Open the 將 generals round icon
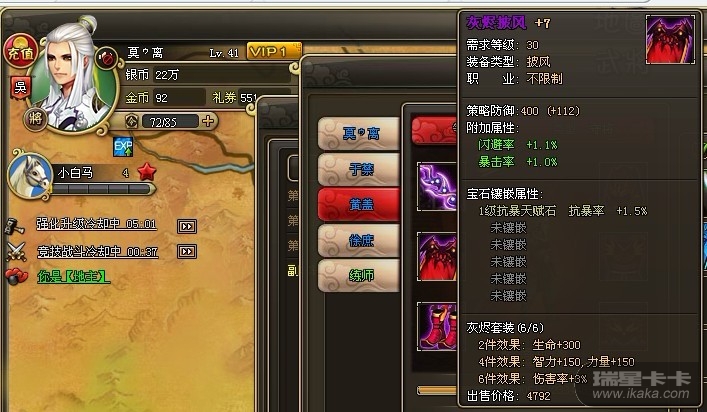The height and width of the screenshot is (412, 707). point(35,119)
